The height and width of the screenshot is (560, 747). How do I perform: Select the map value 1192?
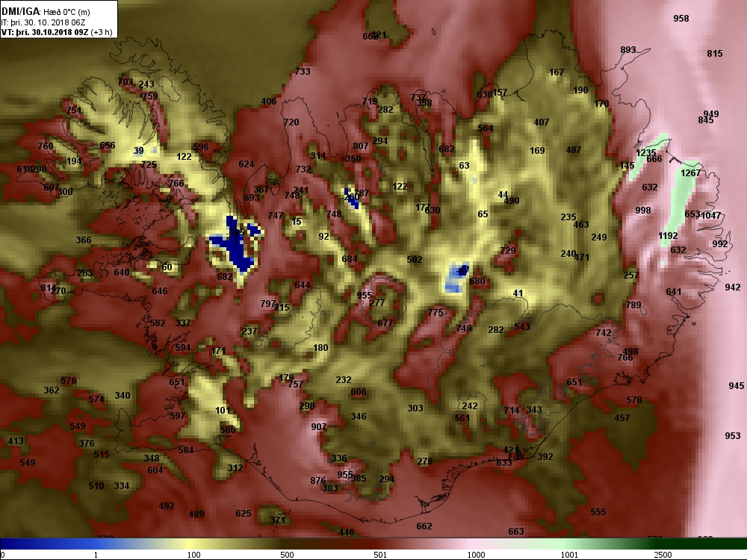668,236
